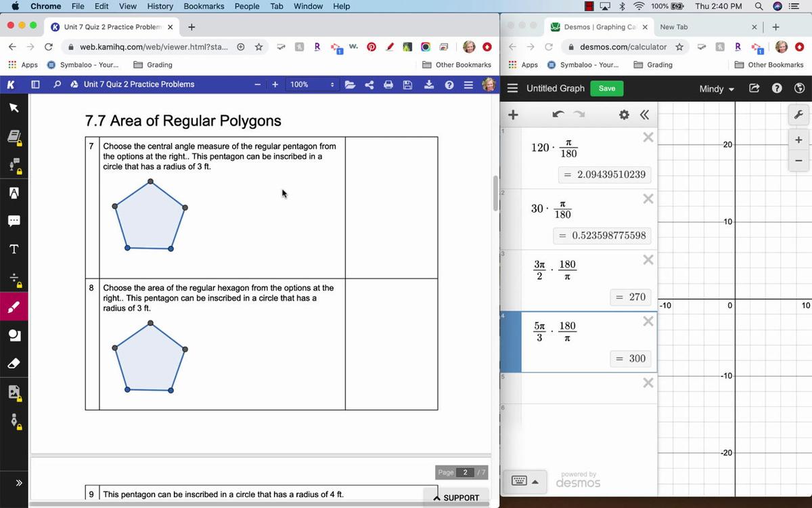812x508 pixels.
Task: Click the page number input field
Action: (x=465, y=472)
